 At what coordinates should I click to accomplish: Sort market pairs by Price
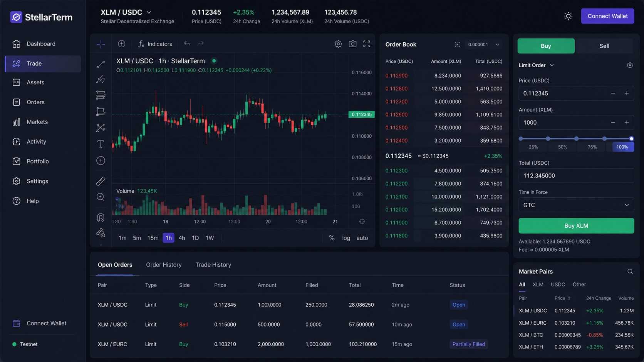(x=562, y=298)
